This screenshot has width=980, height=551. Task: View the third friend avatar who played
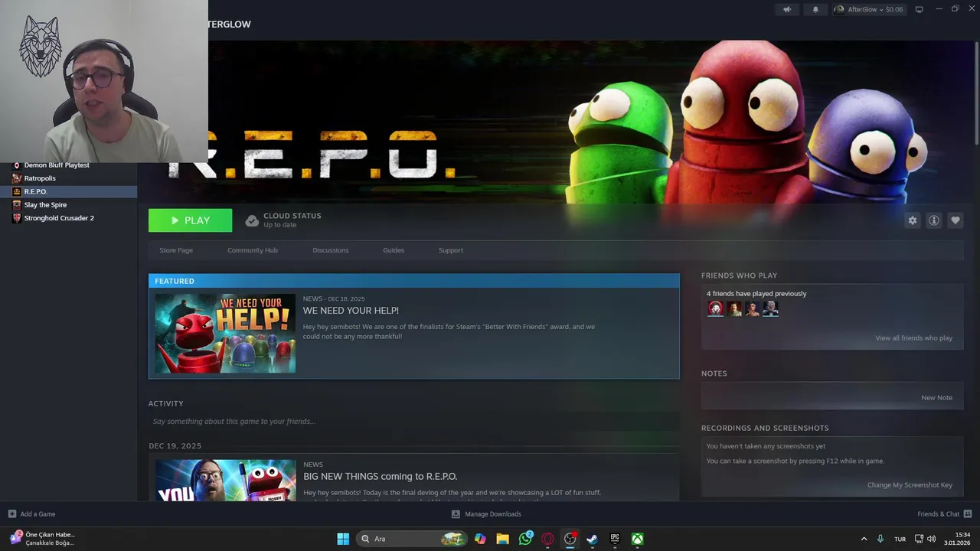coord(753,308)
